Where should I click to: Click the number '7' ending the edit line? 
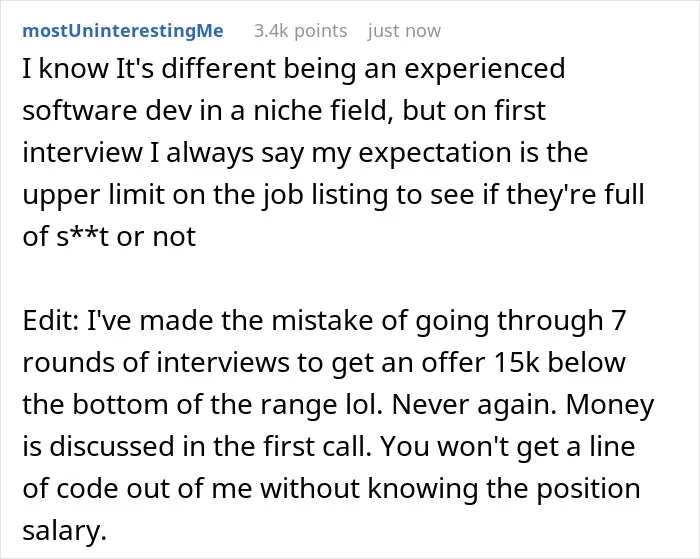(618, 320)
